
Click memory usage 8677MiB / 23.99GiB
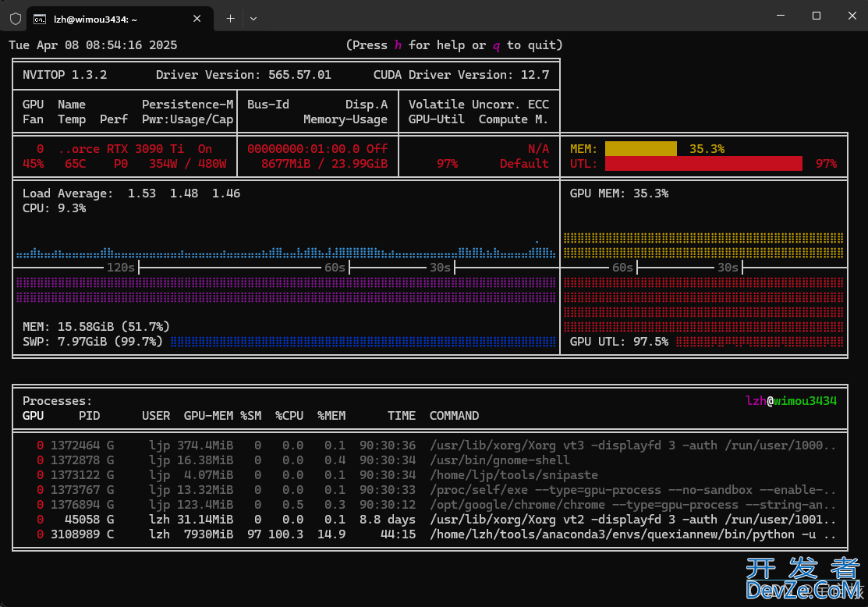pyautogui.click(x=324, y=164)
